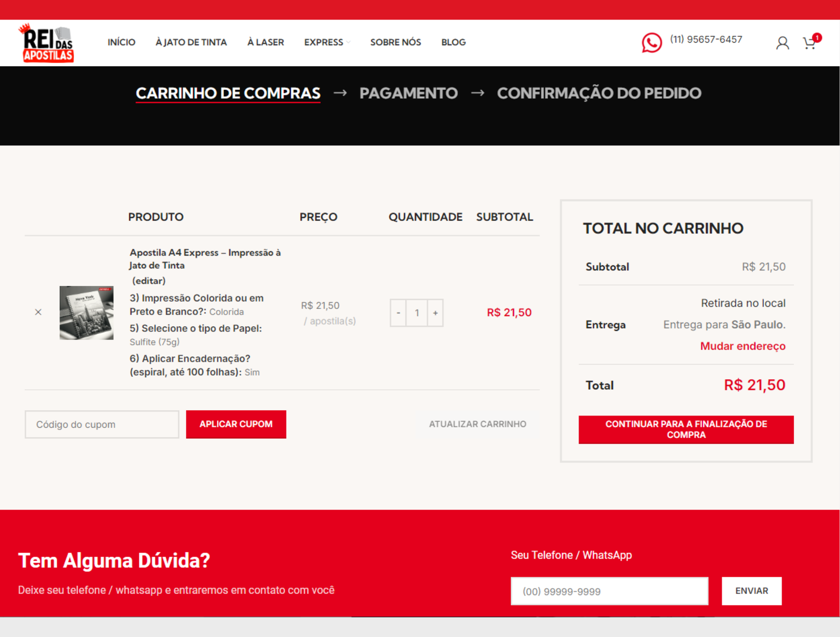Increase quantity with plus button
The width and height of the screenshot is (840, 637).
(x=435, y=313)
